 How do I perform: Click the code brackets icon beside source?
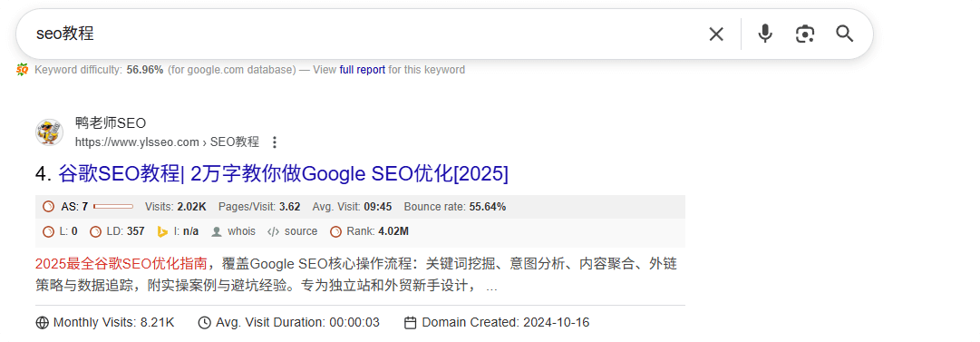pyautogui.click(x=273, y=232)
